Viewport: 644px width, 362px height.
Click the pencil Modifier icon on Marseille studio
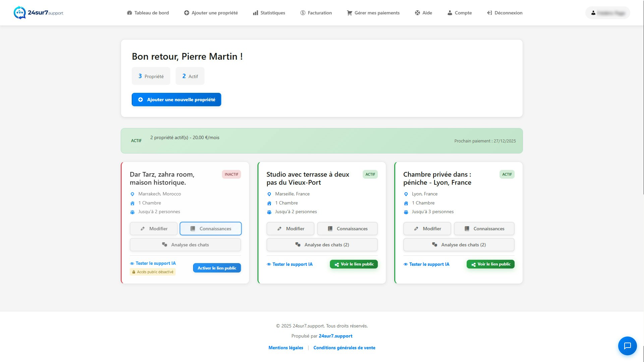tap(280, 229)
